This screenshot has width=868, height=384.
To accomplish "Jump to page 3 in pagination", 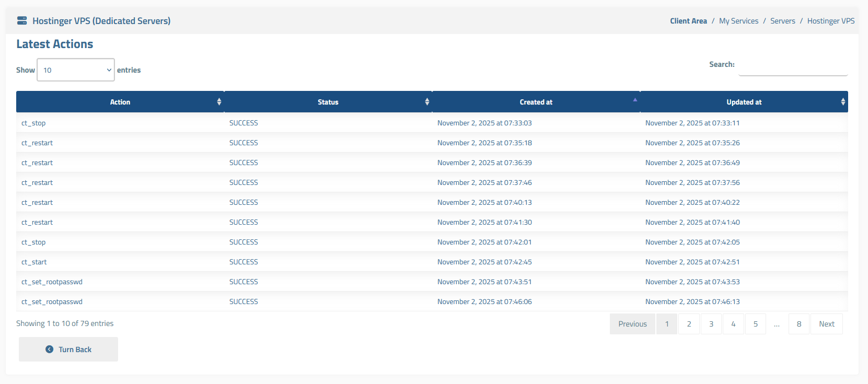I will pyautogui.click(x=711, y=324).
